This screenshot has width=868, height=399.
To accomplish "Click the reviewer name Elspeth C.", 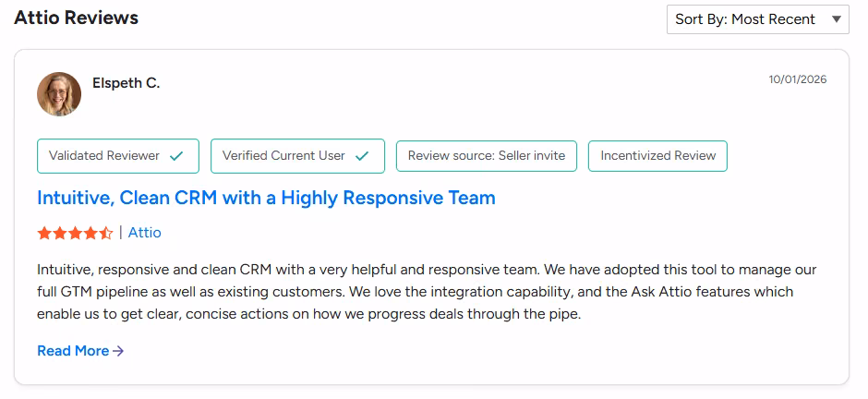I will (x=127, y=83).
